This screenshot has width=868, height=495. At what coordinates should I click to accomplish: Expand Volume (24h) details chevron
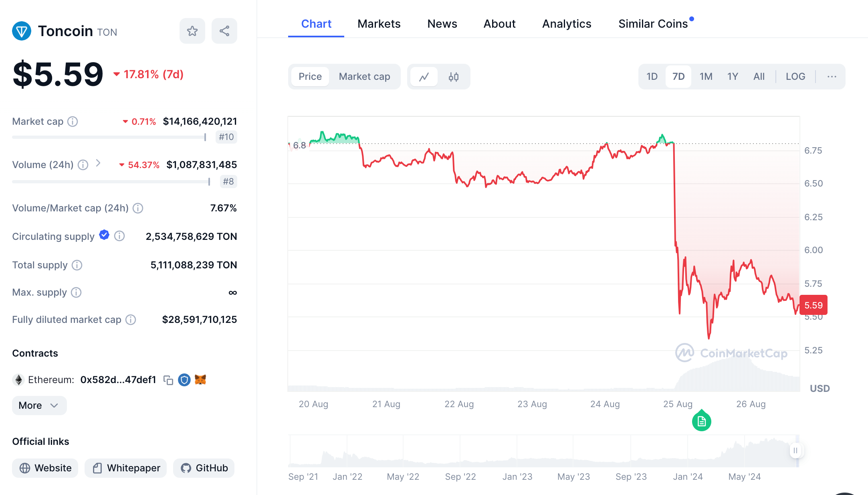97,164
